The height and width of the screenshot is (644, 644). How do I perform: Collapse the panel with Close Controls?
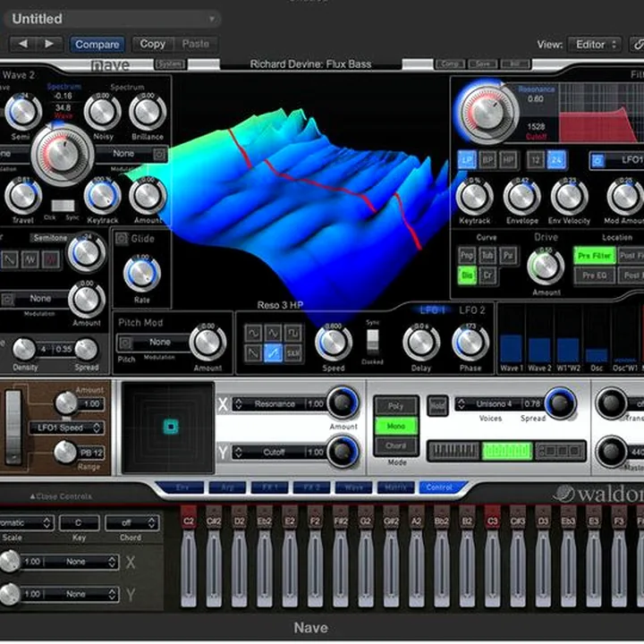coord(61,496)
